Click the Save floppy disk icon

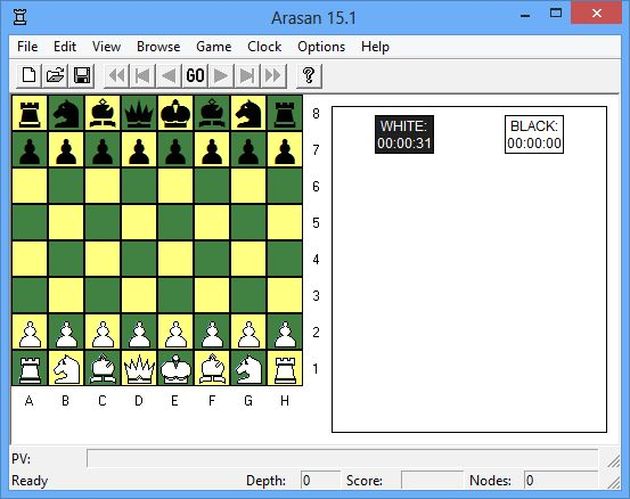tap(81, 75)
